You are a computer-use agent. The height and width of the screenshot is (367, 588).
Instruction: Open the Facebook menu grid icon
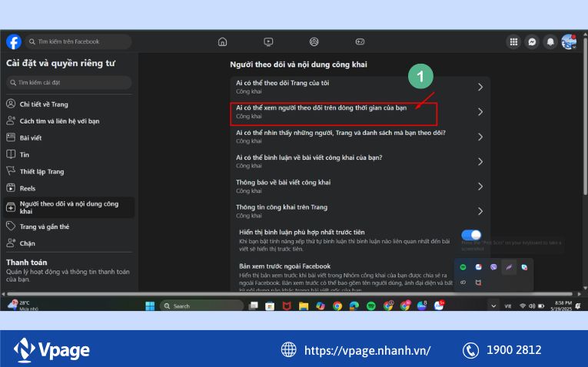coord(513,42)
